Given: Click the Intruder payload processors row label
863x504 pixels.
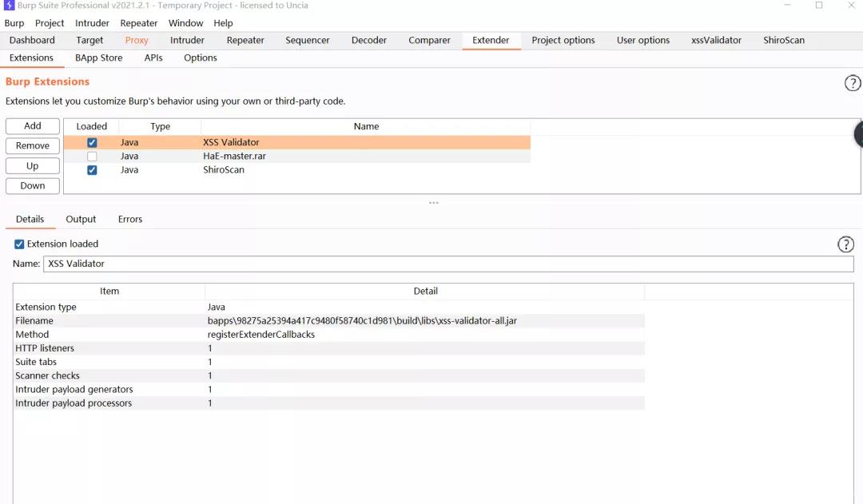Looking at the screenshot, I should click(x=74, y=403).
